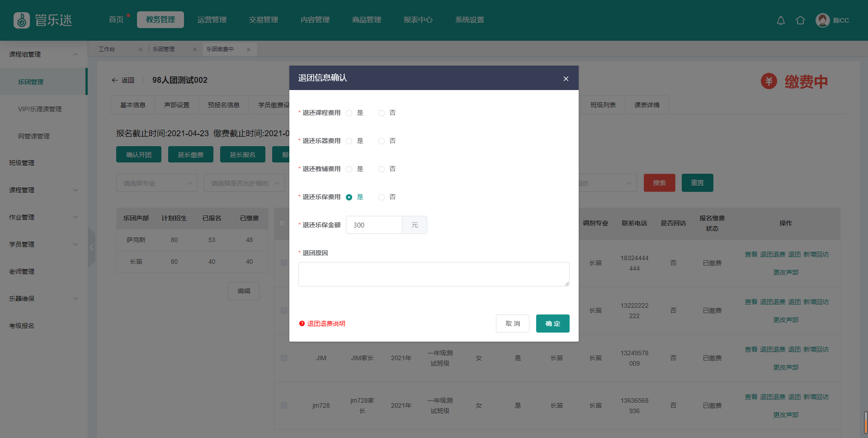Switch to the 班级列表 tab
The image size is (868, 438).
tap(603, 105)
